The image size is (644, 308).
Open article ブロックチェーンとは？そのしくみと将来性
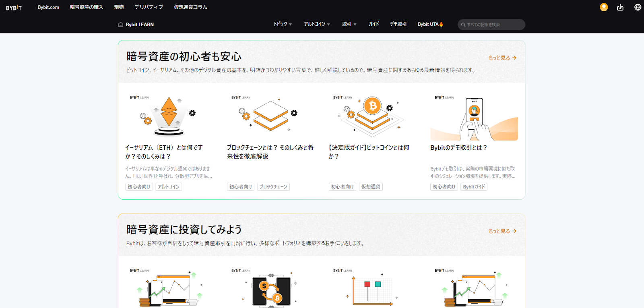[x=270, y=152]
